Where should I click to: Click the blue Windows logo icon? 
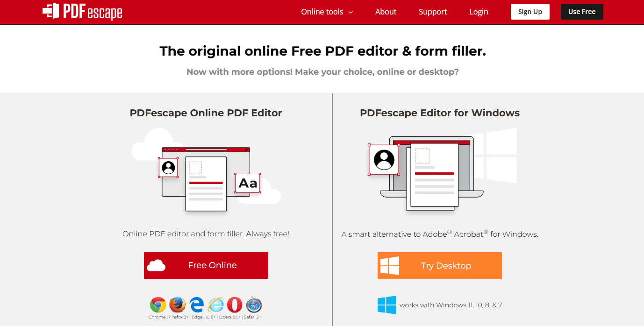click(x=387, y=305)
